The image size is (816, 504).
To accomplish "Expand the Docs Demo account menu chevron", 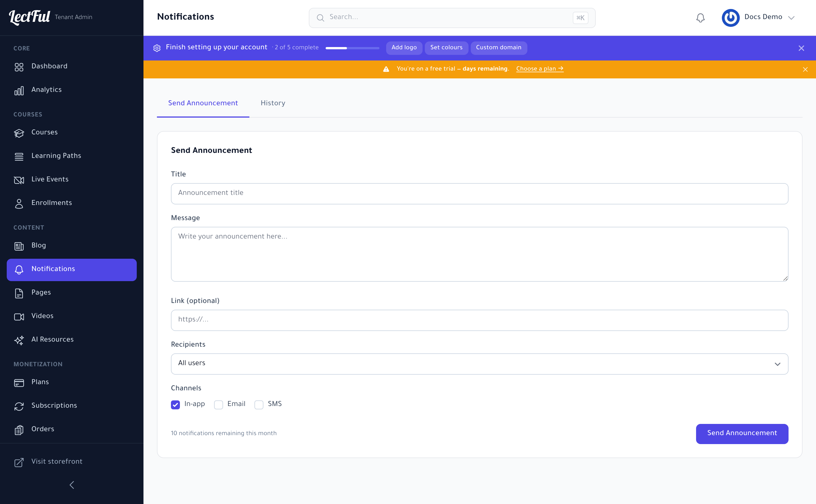I will point(791,18).
